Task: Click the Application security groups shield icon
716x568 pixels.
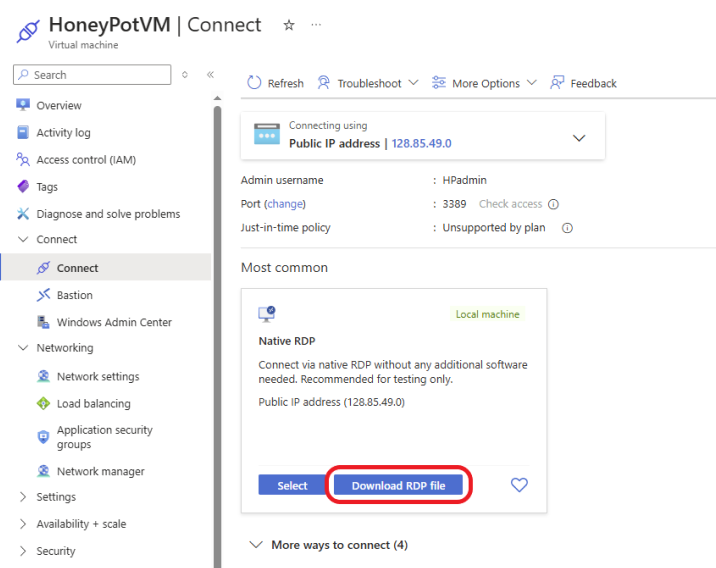Action: point(43,437)
